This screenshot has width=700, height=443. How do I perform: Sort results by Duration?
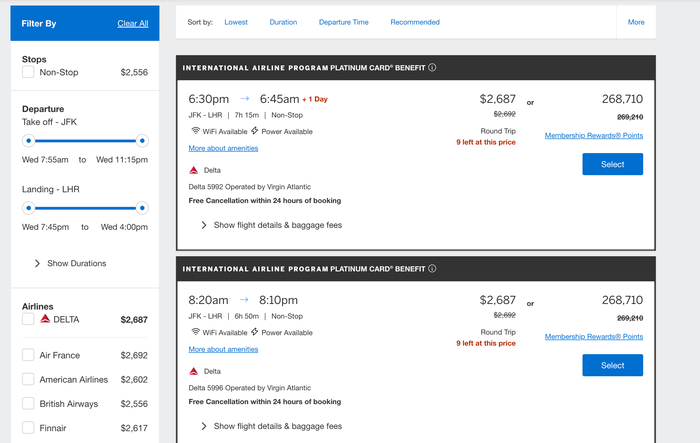(x=283, y=22)
